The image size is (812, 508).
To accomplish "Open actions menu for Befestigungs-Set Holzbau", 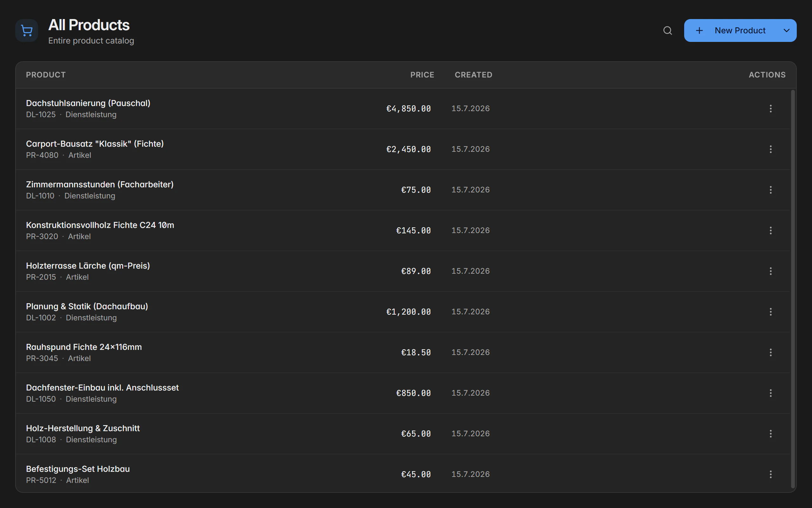I will pyautogui.click(x=770, y=474).
